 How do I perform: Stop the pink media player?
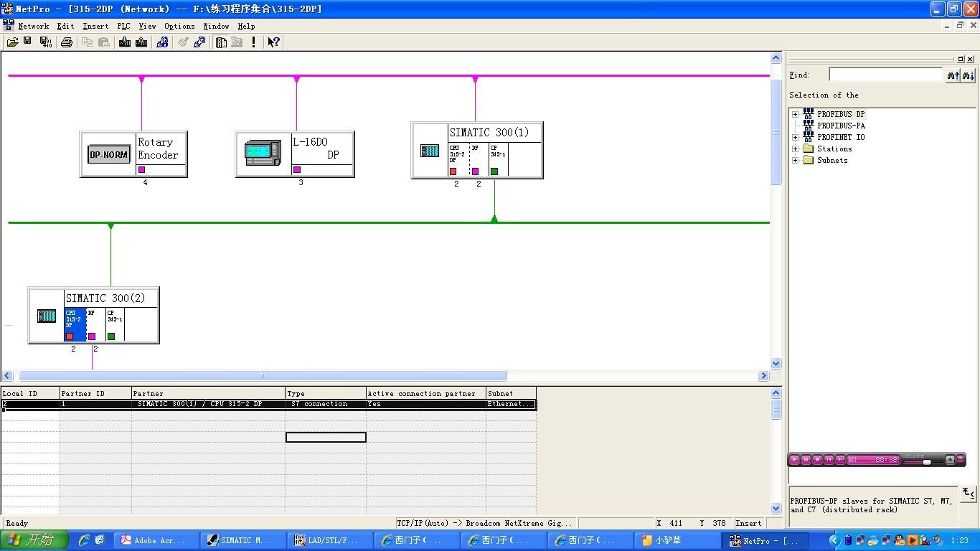tap(817, 459)
